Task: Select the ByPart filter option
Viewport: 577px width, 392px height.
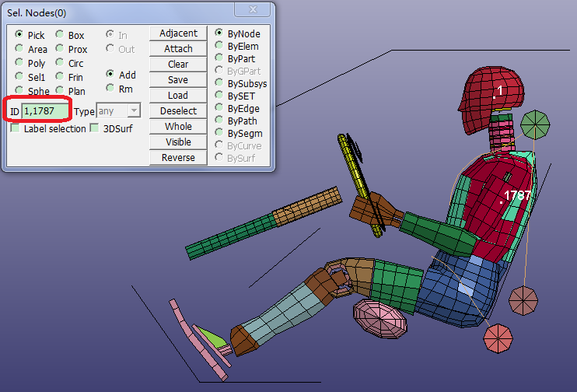Action: [219, 59]
